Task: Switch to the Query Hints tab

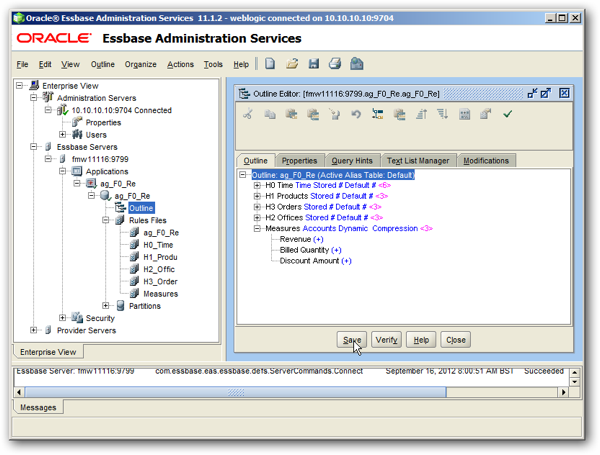Action: [x=352, y=161]
